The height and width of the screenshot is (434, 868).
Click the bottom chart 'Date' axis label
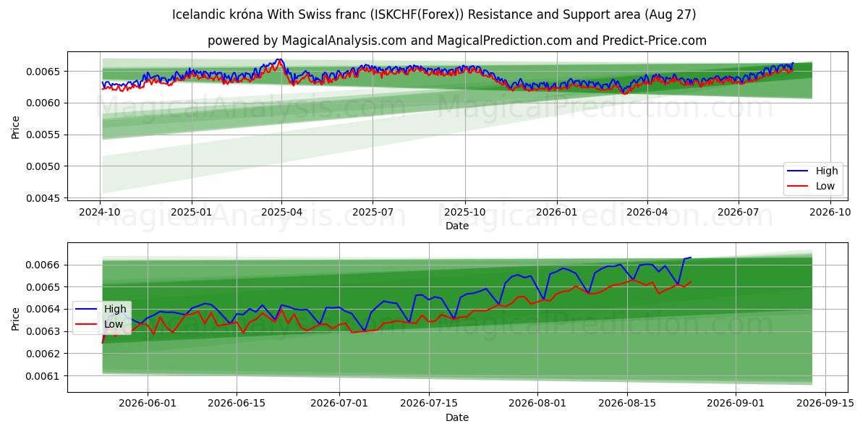click(456, 417)
